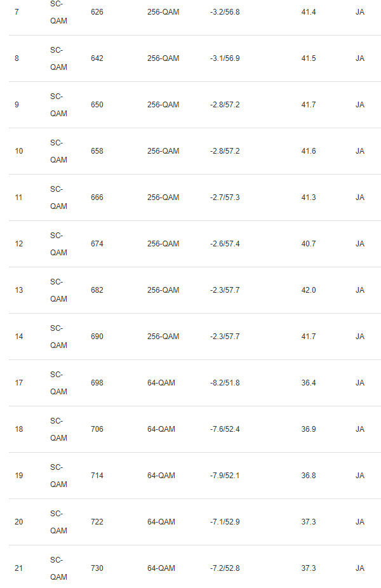Select the 42.0 value in channel 13 row
The height and width of the screenshot is (588, 381).
point(309,290)
